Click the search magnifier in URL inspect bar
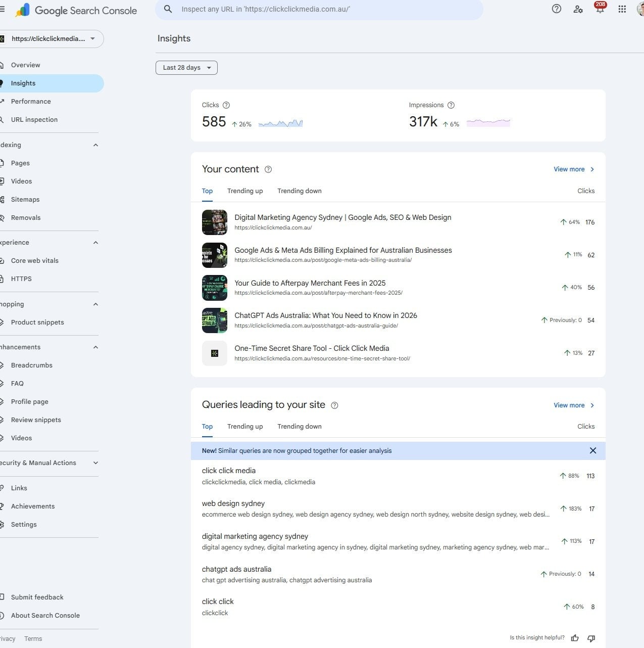Screen dimensions: 644x648 [x=168, y=9]
